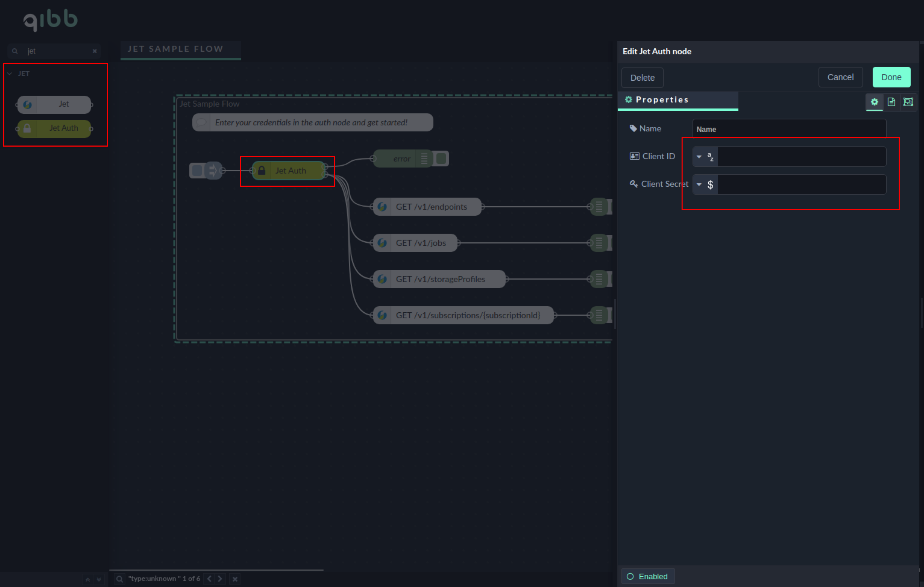Open node description document icon
Image resolution: width=924 pixels, height=587 pixels.
coord(891,102)
